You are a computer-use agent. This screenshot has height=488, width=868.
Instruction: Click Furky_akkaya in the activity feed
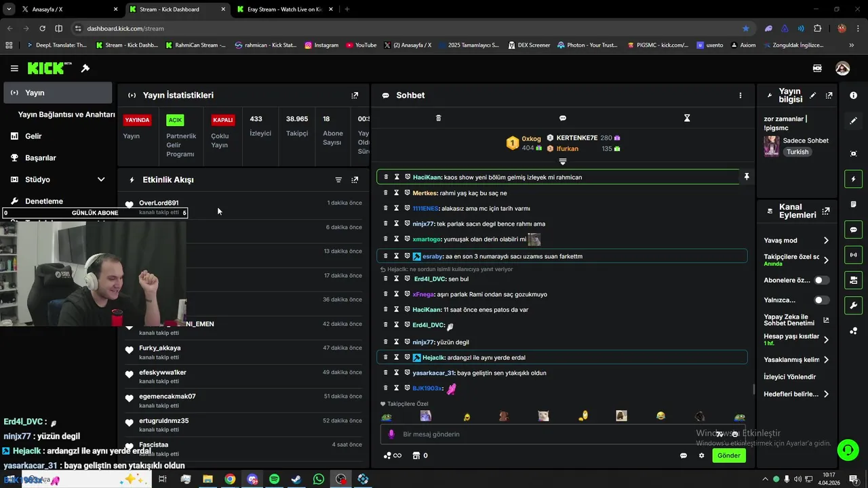coord(159,348)
